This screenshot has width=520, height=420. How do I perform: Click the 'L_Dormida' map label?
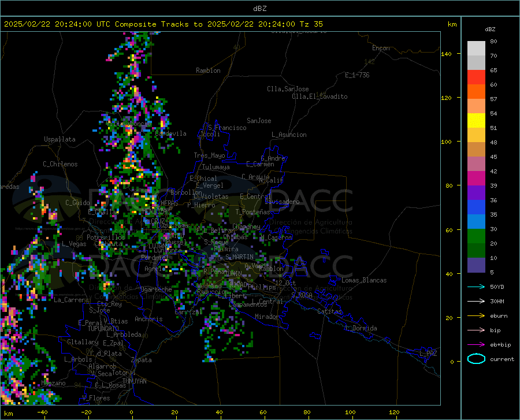click(361, 328)
